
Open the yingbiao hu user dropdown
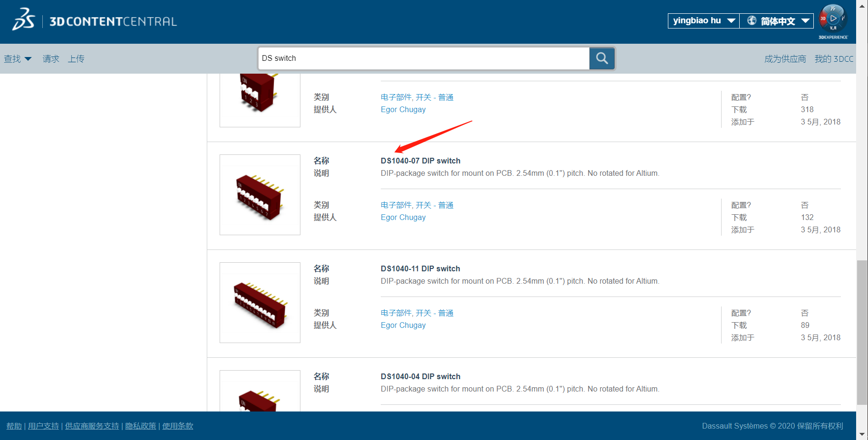tap(704, 20)
